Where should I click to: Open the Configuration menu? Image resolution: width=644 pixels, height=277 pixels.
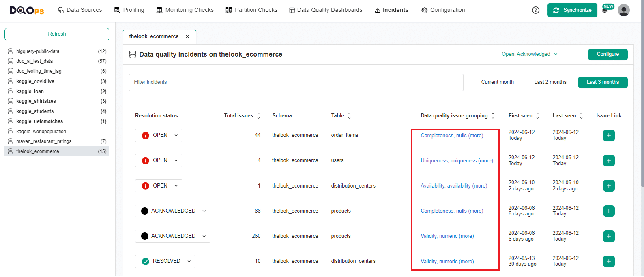point(443,10)
